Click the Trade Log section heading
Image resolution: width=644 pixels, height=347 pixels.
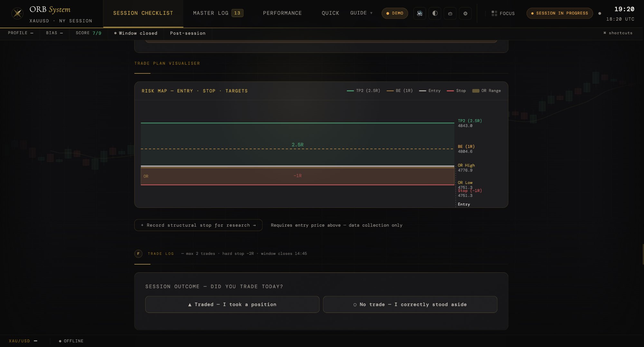pyautogui.click(x=161, y=254)
